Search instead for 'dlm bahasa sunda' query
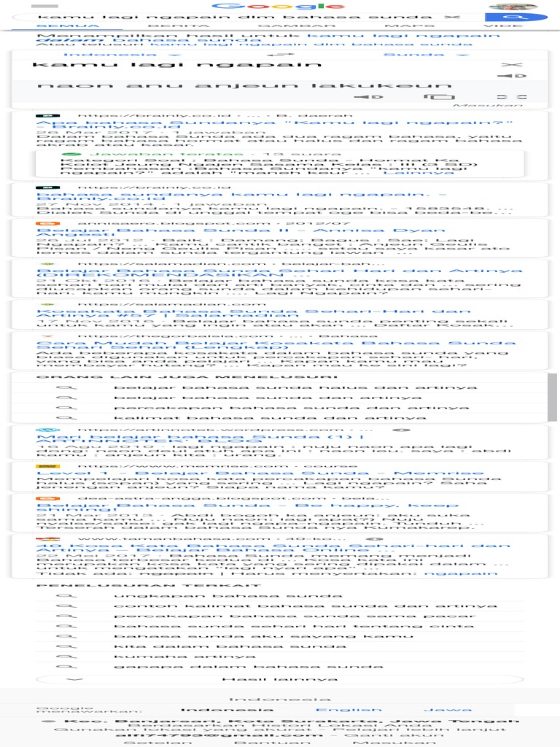The height and width of the screenshot is (747, 560). 311,44
